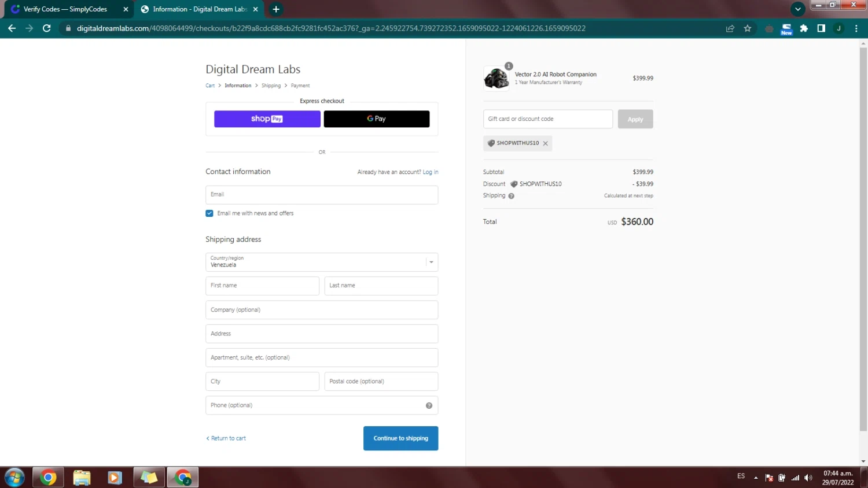
Task: Click the Apply discount button
Action: (635, 119)
